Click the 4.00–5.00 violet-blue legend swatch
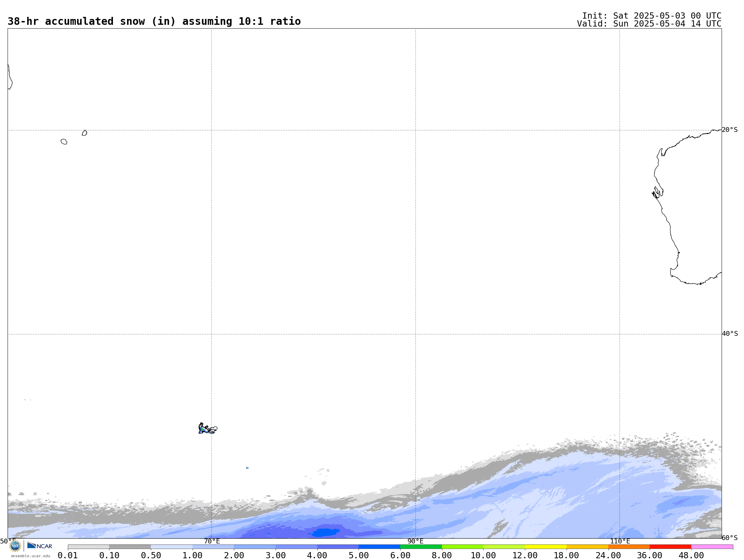Screen dimensions: 744x560 338,547
